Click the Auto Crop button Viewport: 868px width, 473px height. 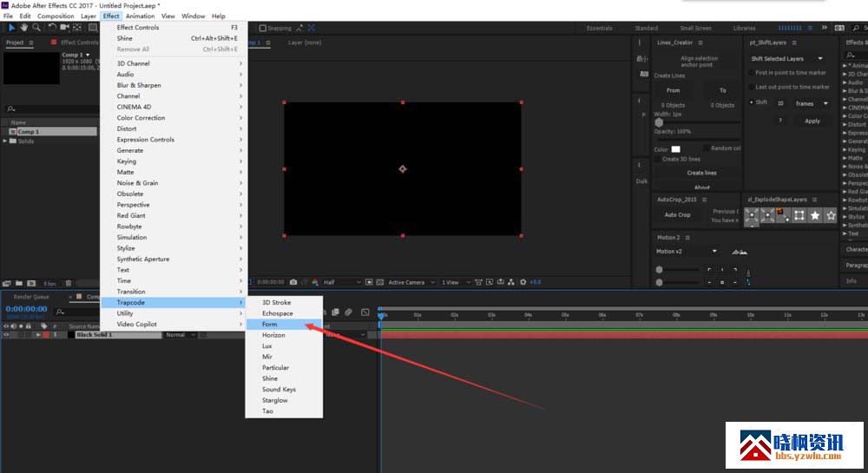coord(677,214)
